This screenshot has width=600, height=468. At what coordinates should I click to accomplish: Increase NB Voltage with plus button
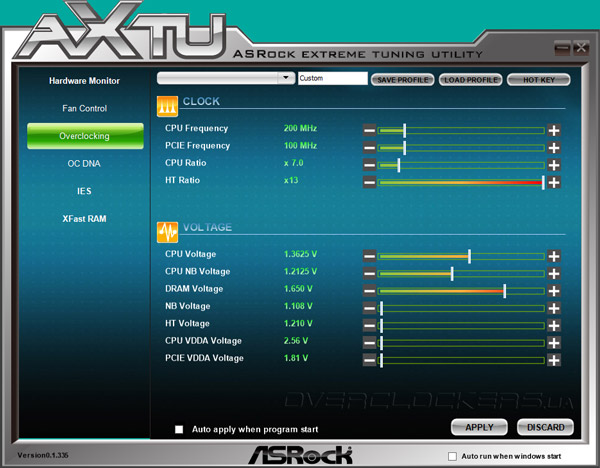click(554, 308)
